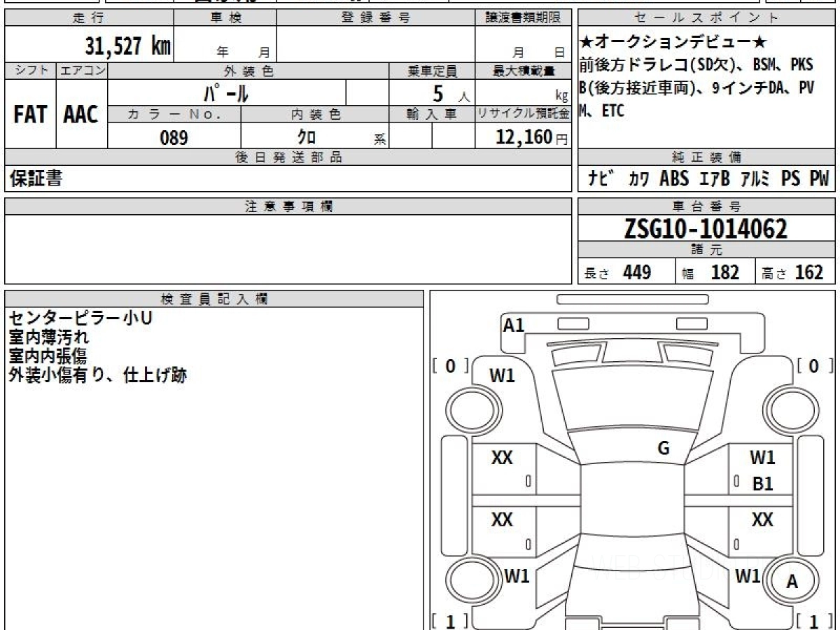
Task: Select the B1 dent mark on the diagram
Action: tap(762, 484)
